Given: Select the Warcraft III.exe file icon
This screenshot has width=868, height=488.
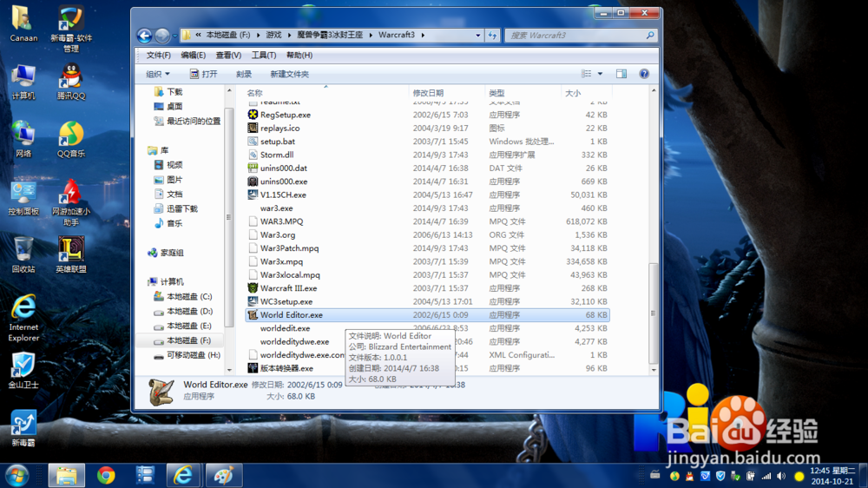Looking at the screenshot, I should pos(253,288).
